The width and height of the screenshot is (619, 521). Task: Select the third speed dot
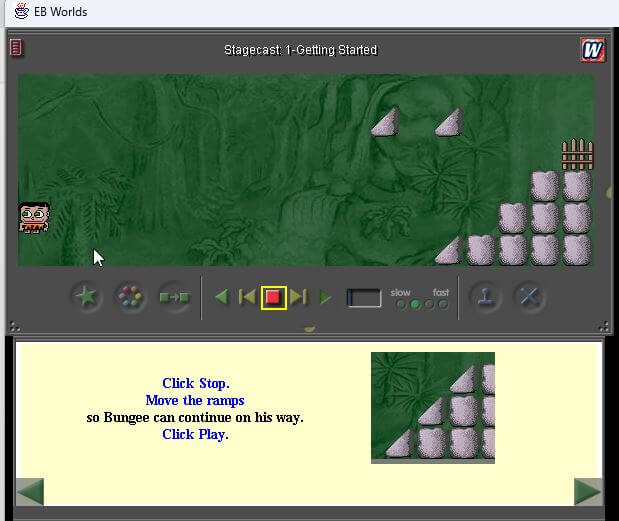(x=430, y=305)
